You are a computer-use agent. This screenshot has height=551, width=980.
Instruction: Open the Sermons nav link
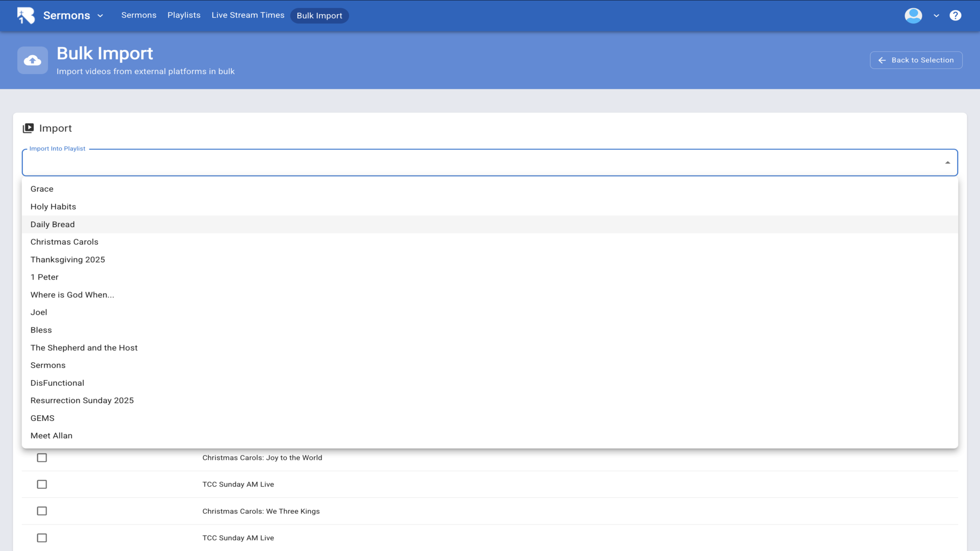(138, 15)
